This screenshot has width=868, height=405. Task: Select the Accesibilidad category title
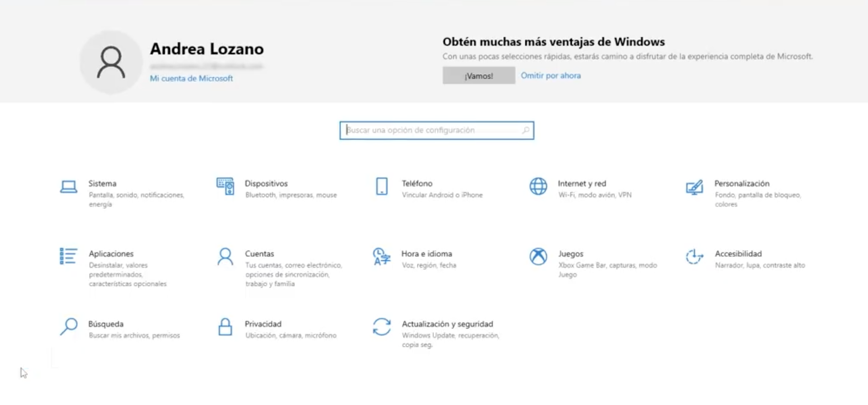(x=738, y=253)
